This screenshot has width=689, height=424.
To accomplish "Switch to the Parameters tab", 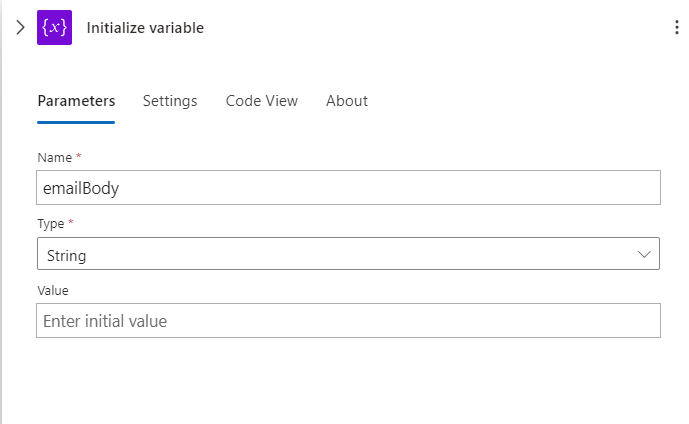I will (x=76, y=101).
